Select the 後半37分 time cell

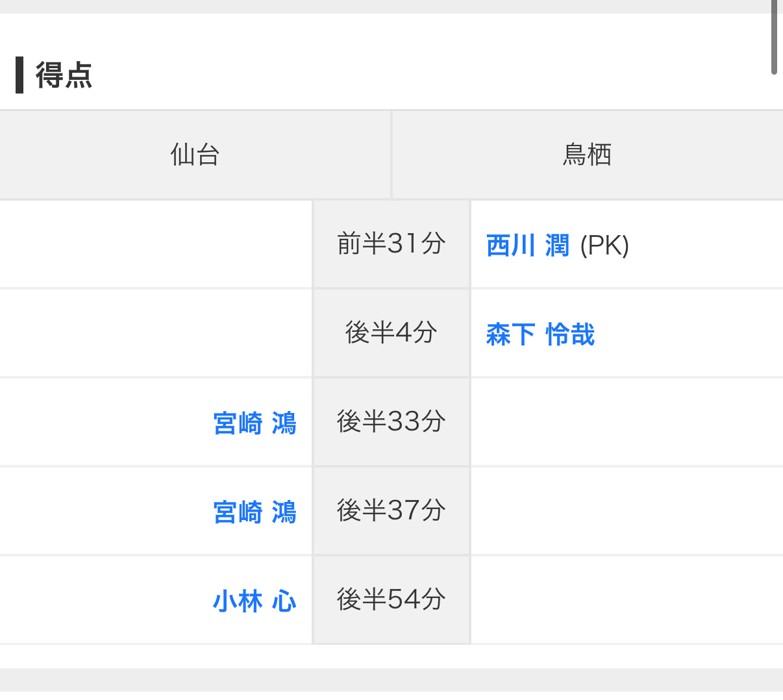point(391,510)
